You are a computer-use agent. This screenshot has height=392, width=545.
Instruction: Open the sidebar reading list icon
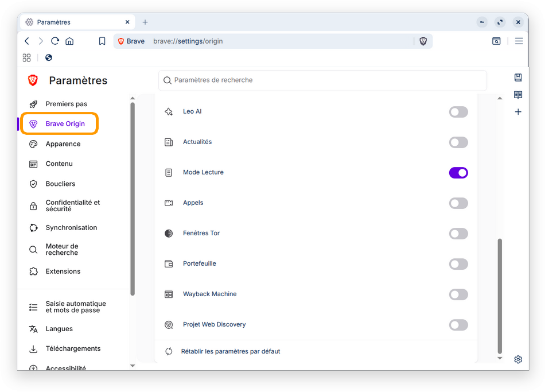coord(518,95)
